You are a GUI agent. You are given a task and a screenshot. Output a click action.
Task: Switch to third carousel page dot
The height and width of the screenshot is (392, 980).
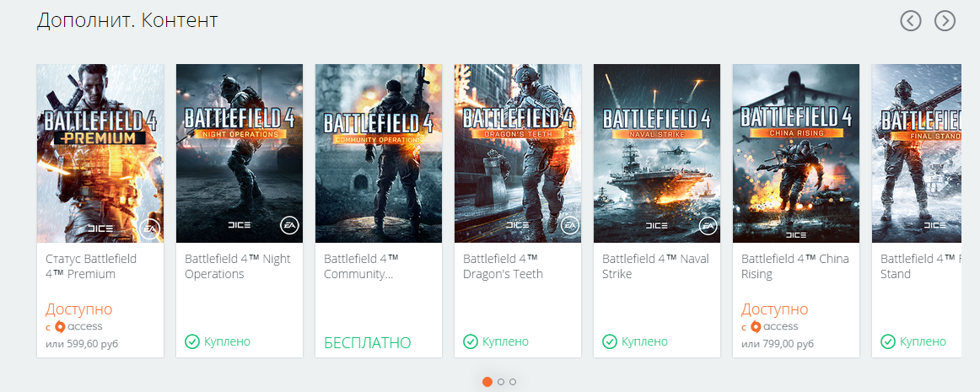coord(513,382)
